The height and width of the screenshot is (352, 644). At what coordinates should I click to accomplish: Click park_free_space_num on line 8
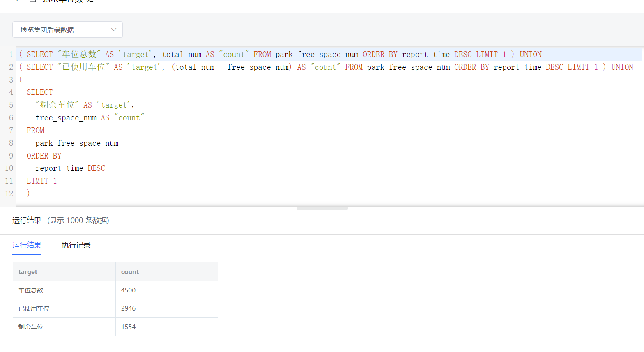[77, 143]
